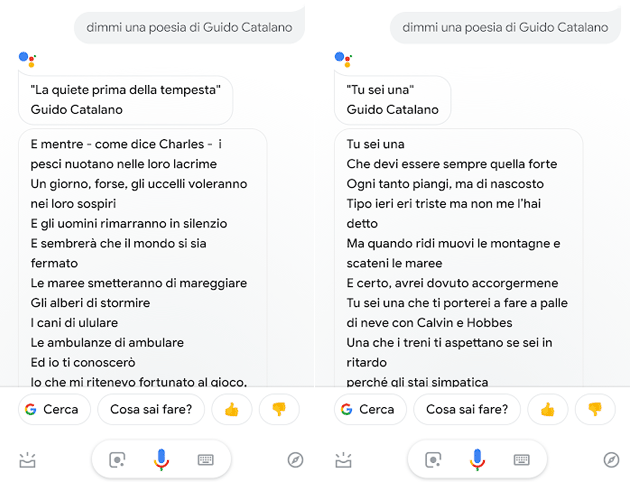
Task: Open the Explore compass in the left screen
Action: tap(295, 460)
